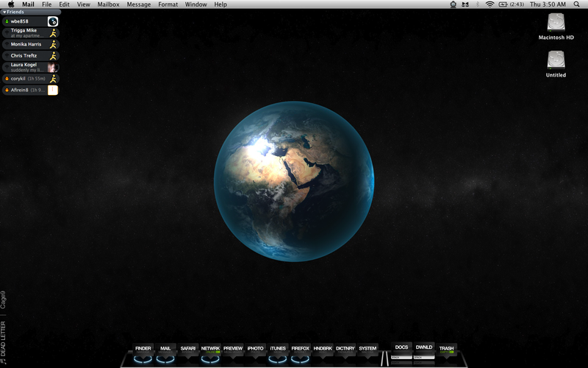Open the Trash in the dock
This screenshot has width=588, height=368.
coord(447,349)
